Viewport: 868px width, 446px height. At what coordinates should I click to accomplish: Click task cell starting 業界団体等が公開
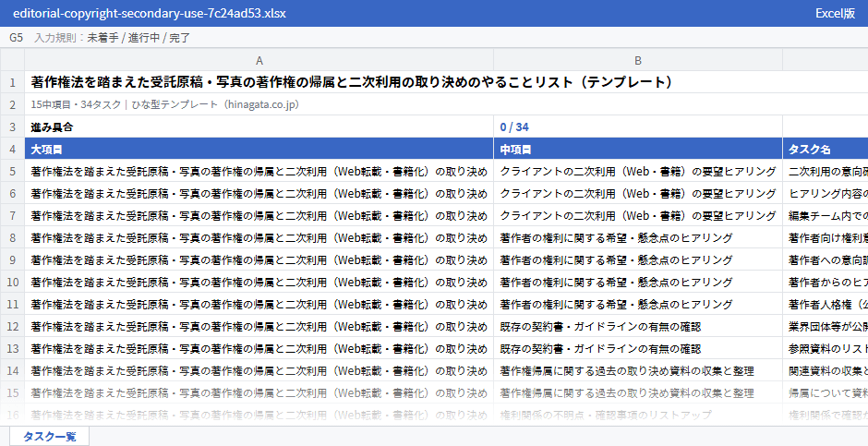826,327
